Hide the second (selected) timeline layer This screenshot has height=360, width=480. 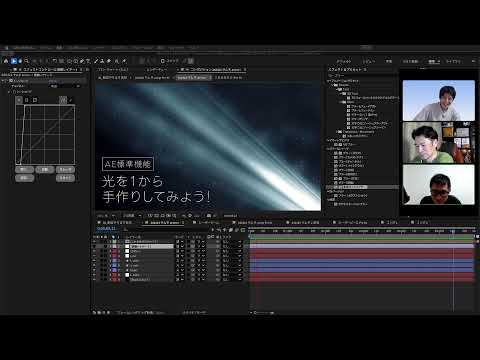point(94,246)
